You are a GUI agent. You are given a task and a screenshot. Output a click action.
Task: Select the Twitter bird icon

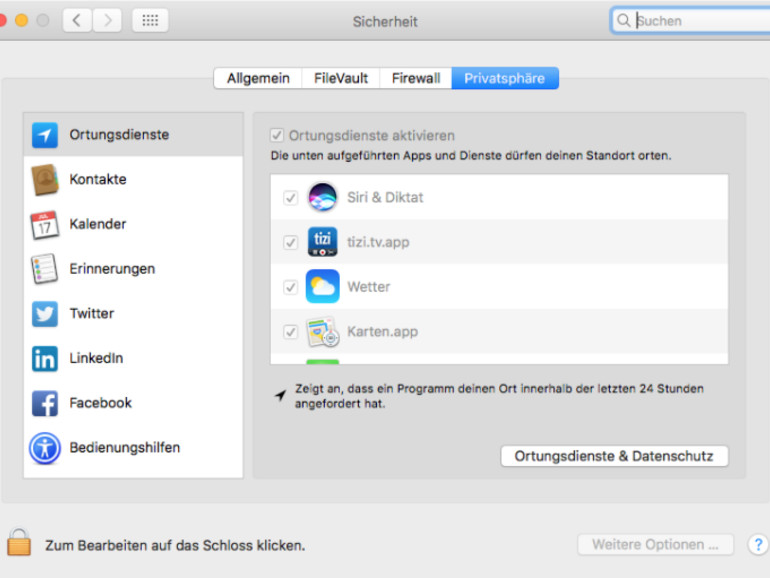(x=45, y=314)
